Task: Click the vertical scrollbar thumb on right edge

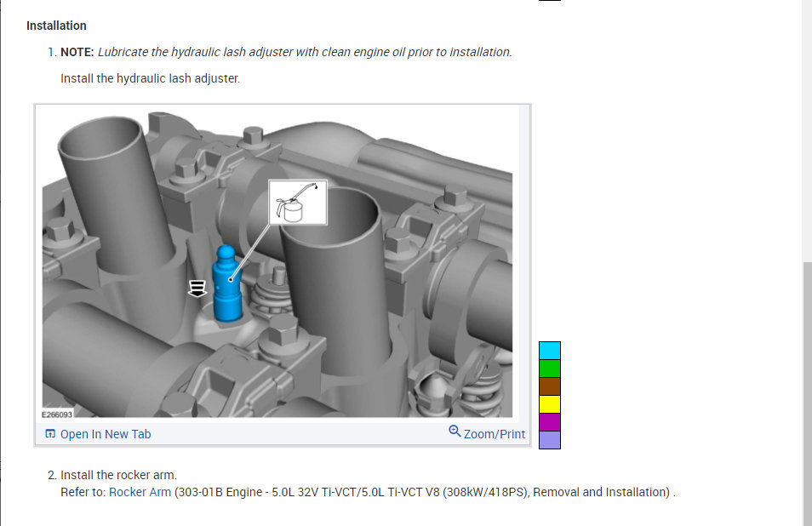Action: click(x=808, y=394)
